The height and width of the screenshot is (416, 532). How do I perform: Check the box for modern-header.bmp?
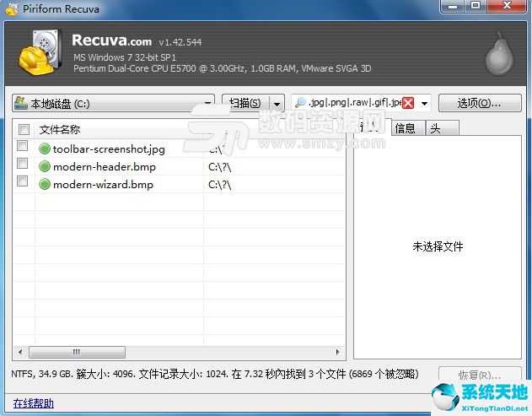[23, 164]
